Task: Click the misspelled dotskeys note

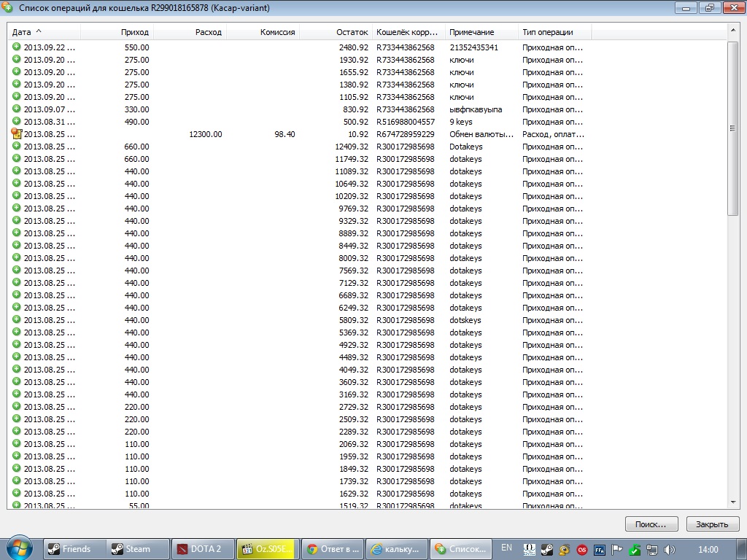Action: click(465, 320)
